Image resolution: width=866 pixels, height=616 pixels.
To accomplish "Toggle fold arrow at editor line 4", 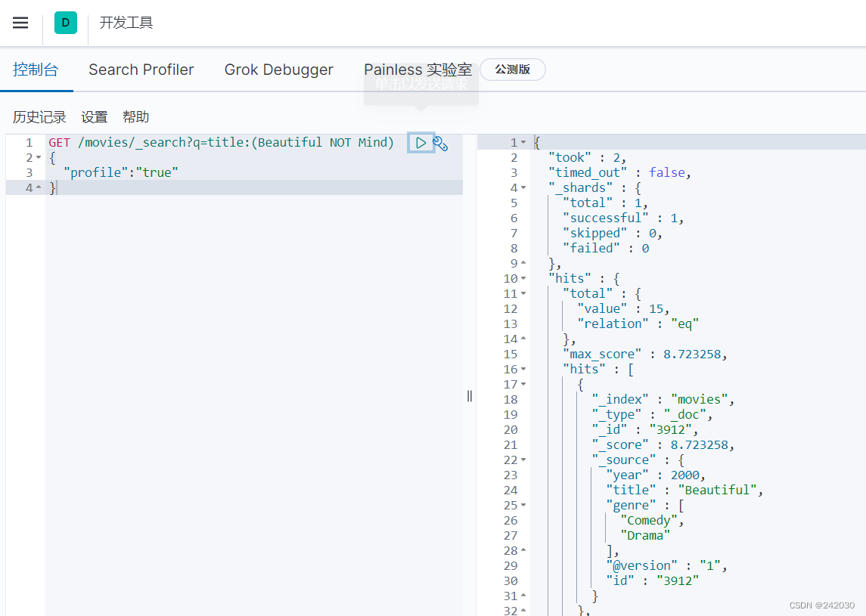I will pos(39,187).
